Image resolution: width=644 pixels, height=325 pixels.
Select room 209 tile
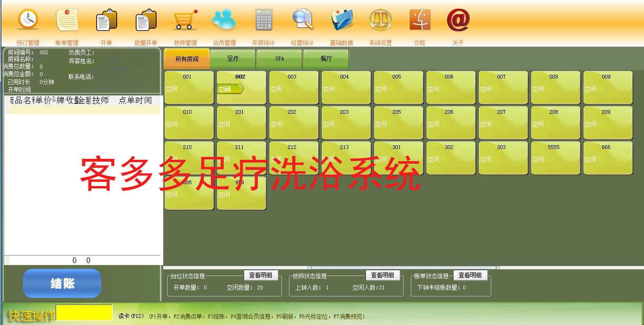coord(608,123)
